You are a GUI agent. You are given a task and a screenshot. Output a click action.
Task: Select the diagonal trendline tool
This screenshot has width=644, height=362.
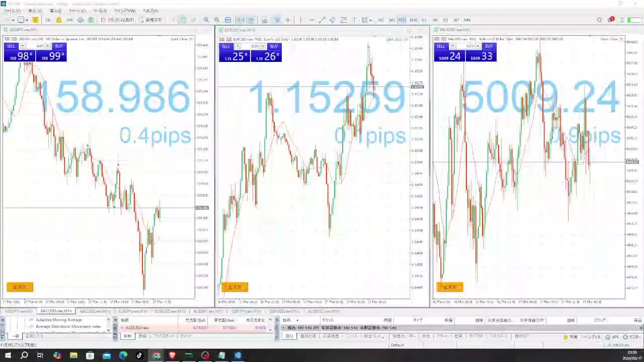(322, 20)
